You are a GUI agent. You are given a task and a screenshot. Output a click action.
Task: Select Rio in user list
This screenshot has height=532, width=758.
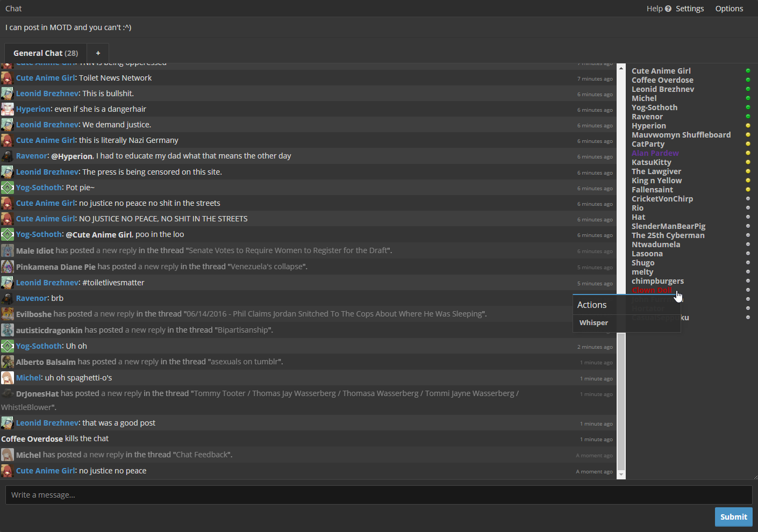(638, 208)
